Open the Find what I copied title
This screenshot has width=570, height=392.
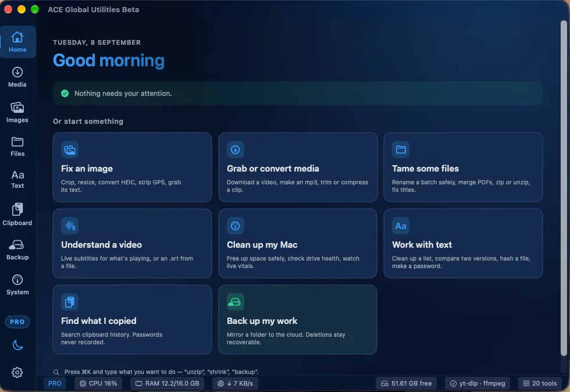[98, 320]
